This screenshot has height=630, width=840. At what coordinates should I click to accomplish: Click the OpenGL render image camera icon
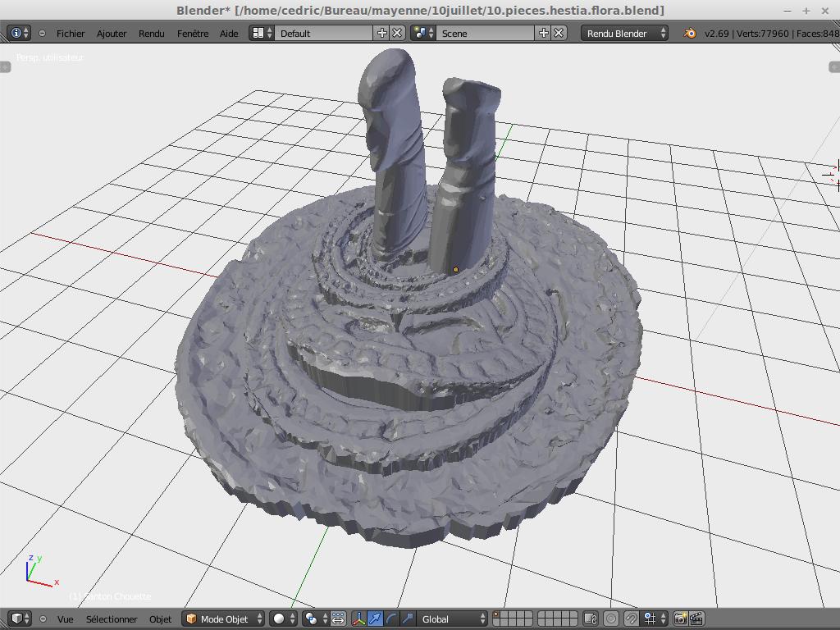pos(680,619)
